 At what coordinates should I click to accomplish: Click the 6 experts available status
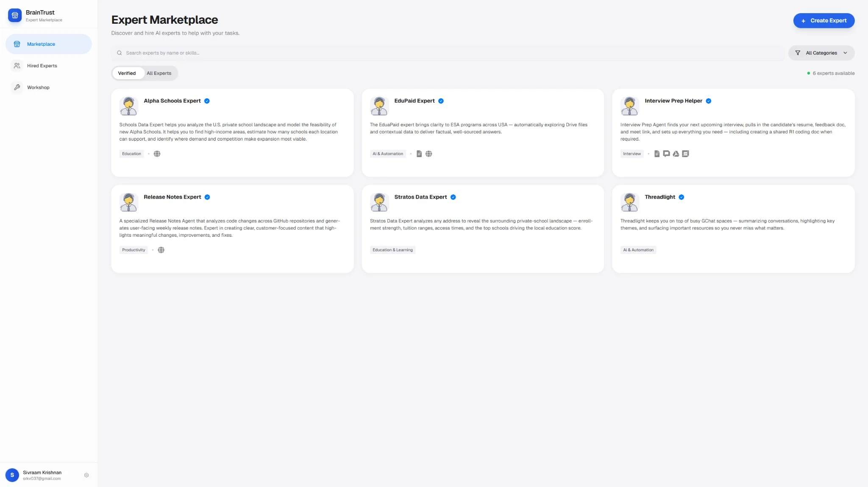[831, 73]
